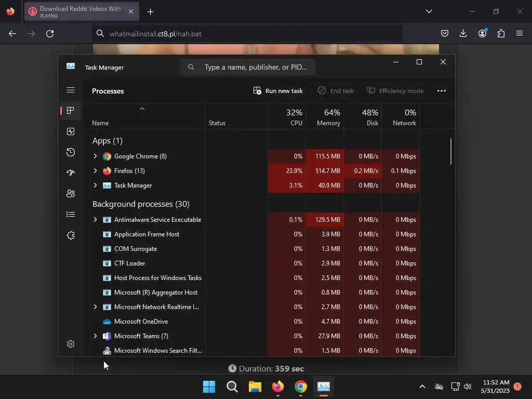
Task: Expand Microsoft Network Realtime process
Action: pos(96,307)
